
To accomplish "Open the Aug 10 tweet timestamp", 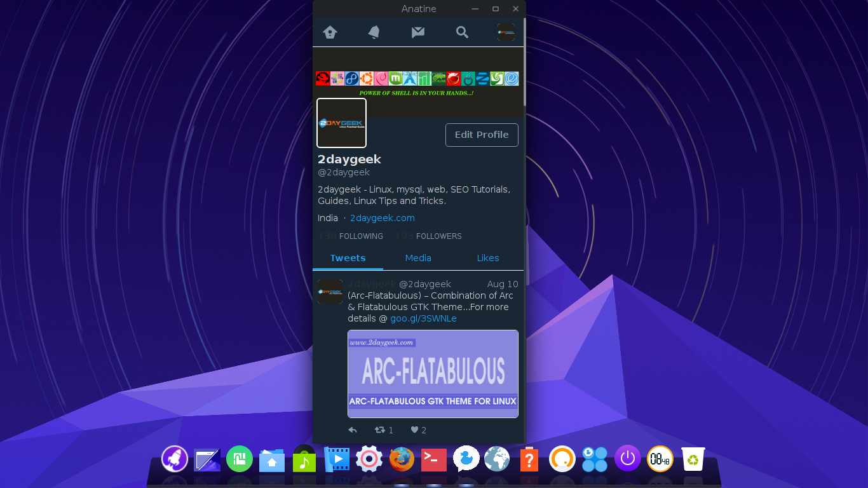I will pos(503,284).
